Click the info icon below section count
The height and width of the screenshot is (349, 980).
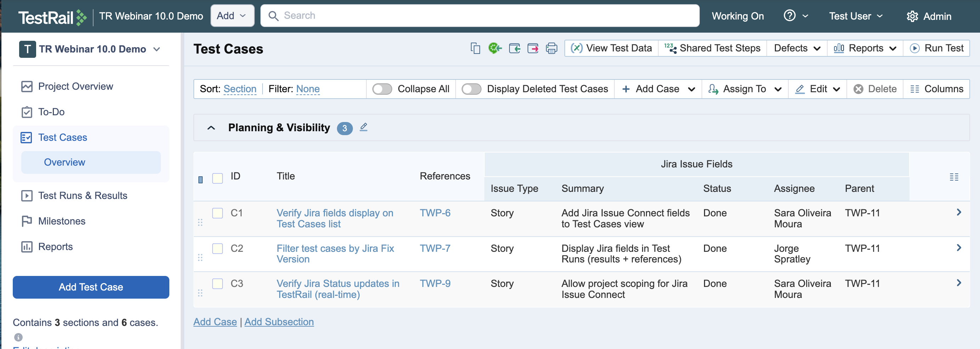[18, 337]
